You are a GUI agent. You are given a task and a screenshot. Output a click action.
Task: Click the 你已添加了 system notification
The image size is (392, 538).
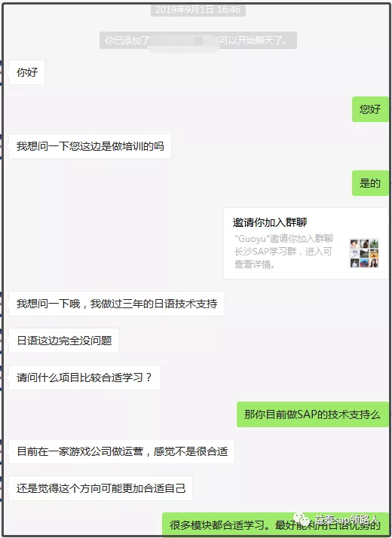coord(198,41)
